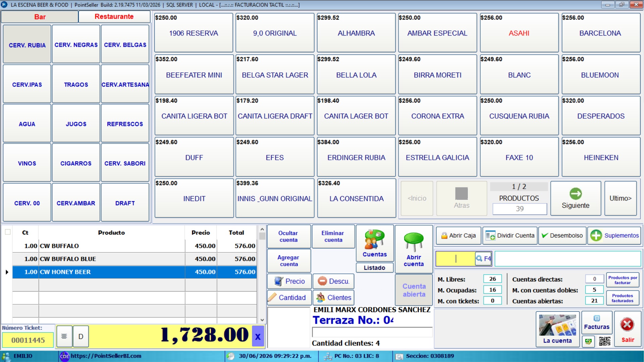The width and height of the screenshot is (644, 362).
Task: Add ASAHI beer product
Action: 519,33
